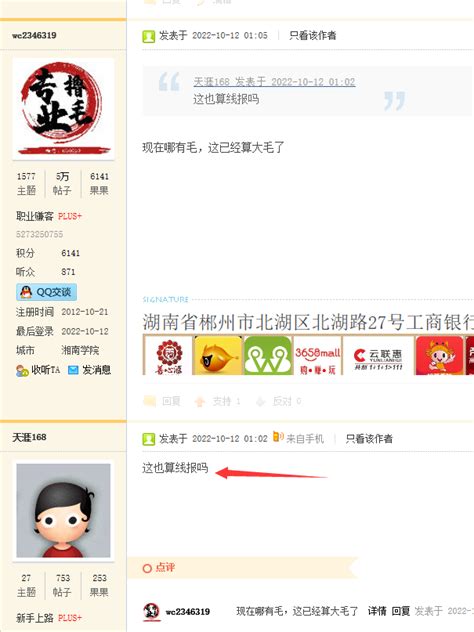Click the 善心汇 signature icon

tap(168, 356)
